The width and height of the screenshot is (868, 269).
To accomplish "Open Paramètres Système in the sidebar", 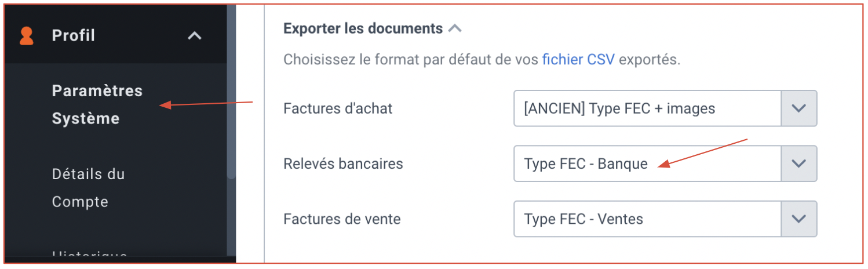I will 97,104.
